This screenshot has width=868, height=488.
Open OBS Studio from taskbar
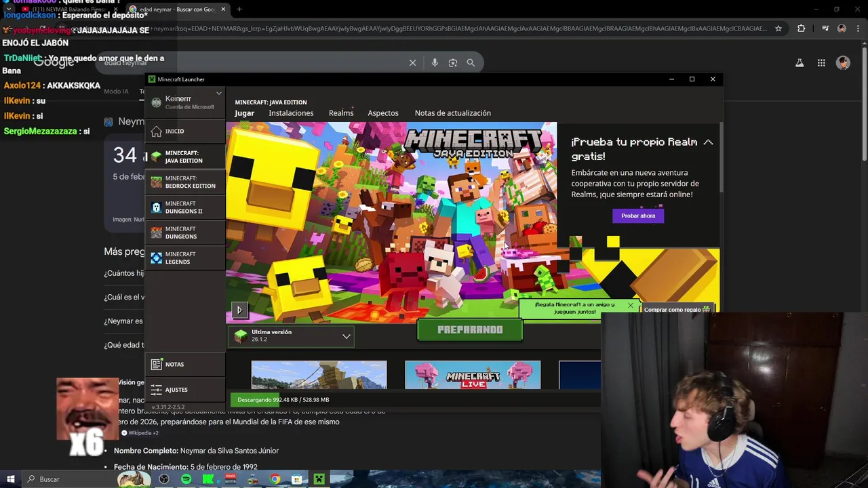(164, 479)
